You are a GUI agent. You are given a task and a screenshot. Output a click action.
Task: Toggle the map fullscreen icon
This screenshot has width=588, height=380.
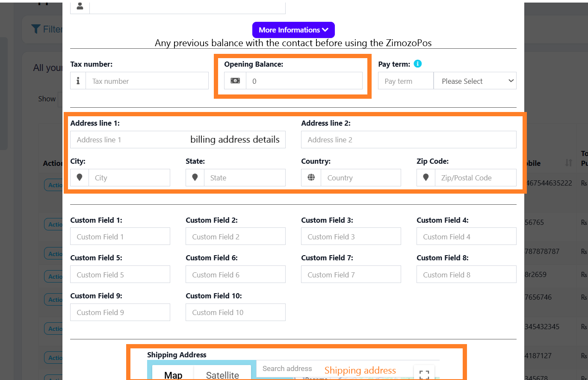tap(424, 374)
